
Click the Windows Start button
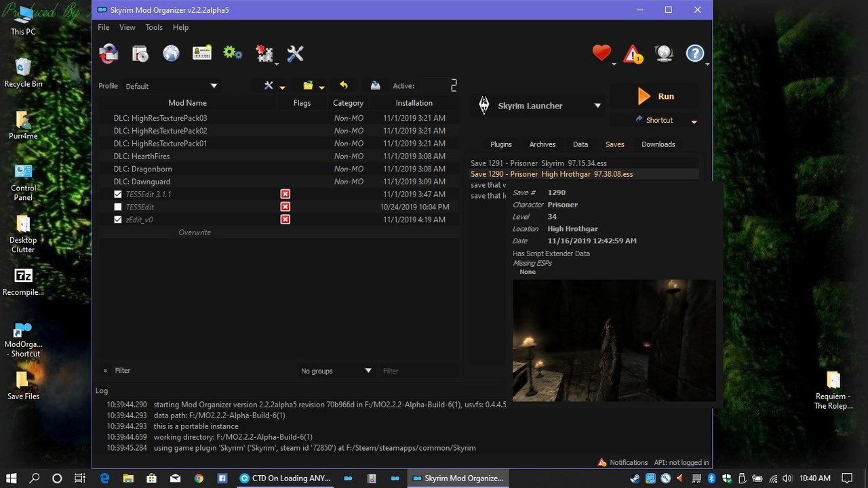12,479
